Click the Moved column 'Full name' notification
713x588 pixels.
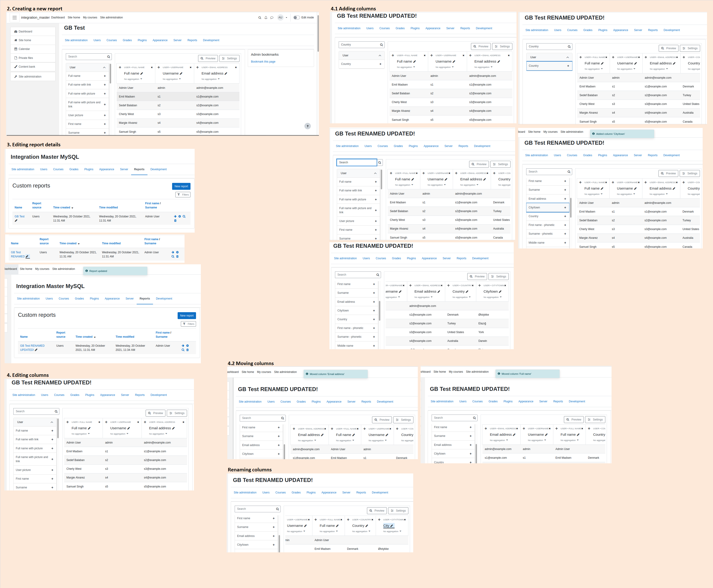(527, 374)
